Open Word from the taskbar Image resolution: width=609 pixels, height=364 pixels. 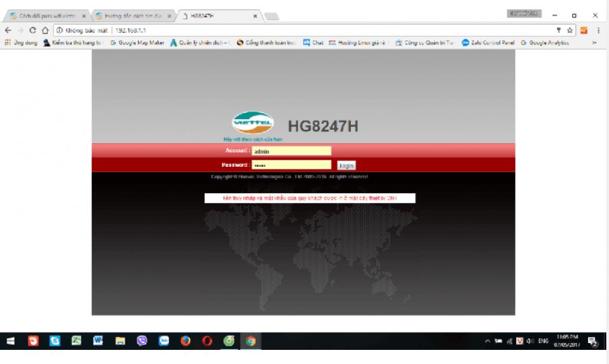pyautogui.click(x=98, y=341)
